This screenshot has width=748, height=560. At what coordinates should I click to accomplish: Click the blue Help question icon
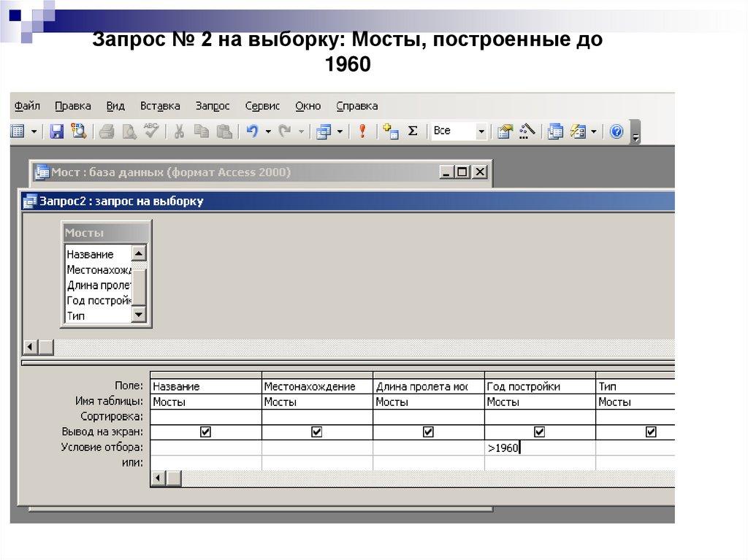pyautogui.click(x=617, y=131)
